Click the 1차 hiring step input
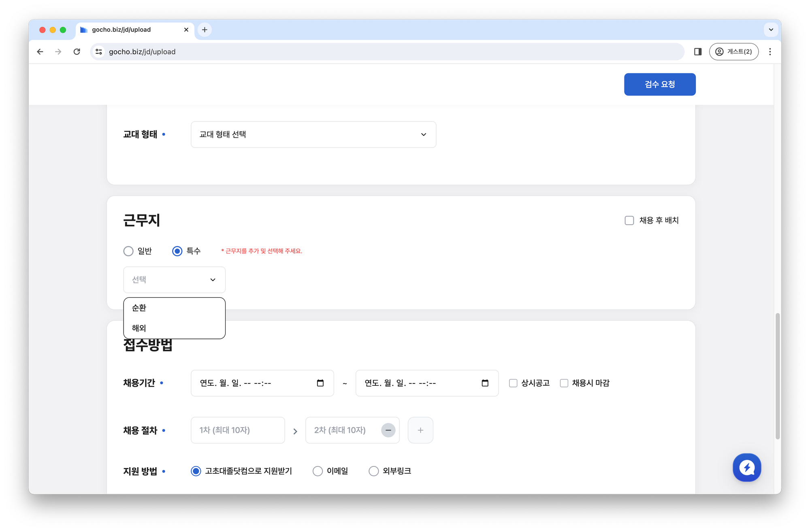Image resolution: width=810 pixels, height=532 pixels. tap(237, 430)
